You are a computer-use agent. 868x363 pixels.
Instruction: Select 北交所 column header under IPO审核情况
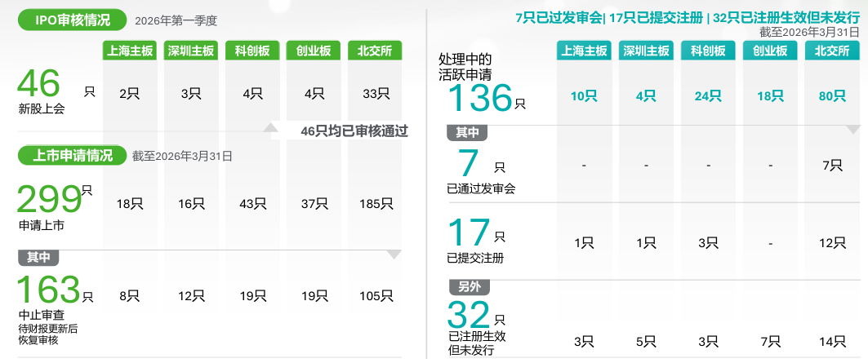[375, 51]
